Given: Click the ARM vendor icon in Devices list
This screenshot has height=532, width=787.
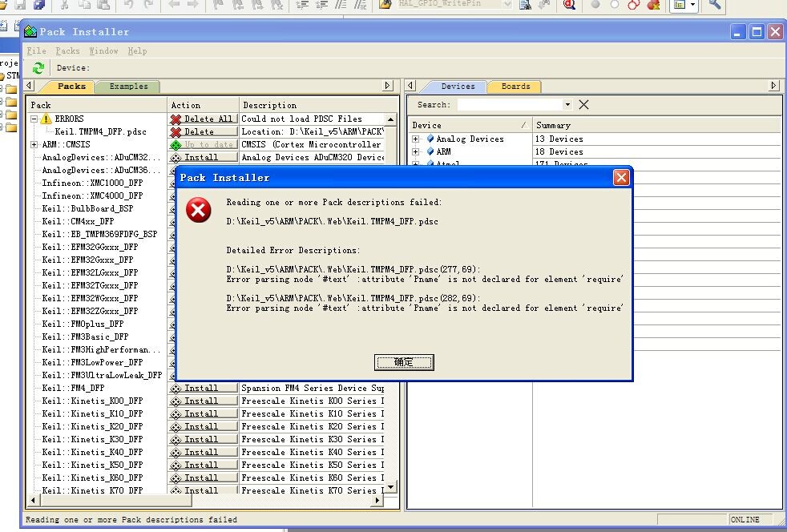Looking at the screenshot, I should click(x=430, y=151).
